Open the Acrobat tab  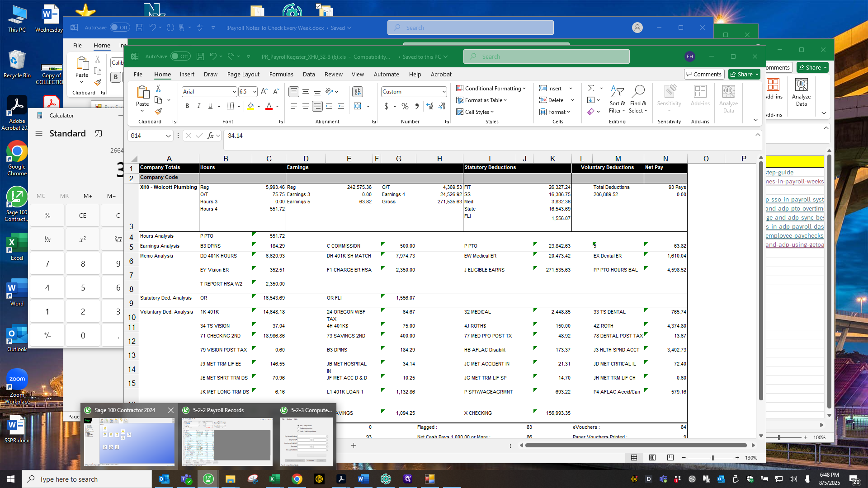pyautogui.click(x=441, y=74)
